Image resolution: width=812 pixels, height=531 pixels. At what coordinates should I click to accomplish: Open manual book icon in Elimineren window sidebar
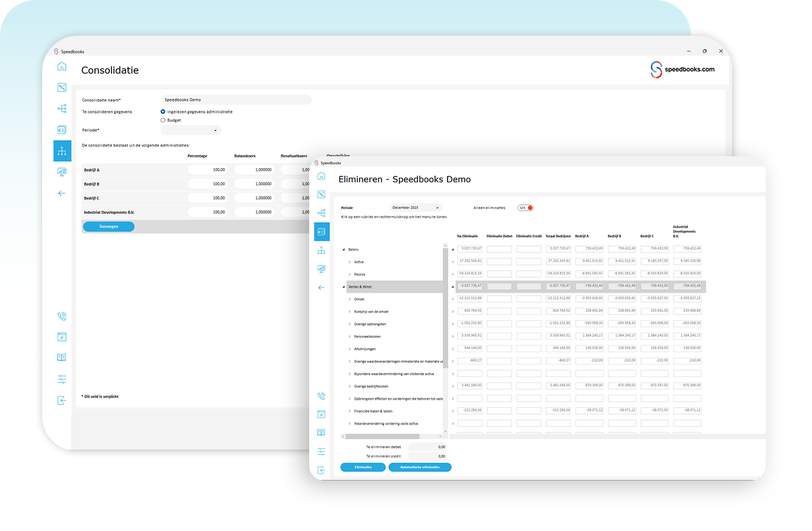321,432
